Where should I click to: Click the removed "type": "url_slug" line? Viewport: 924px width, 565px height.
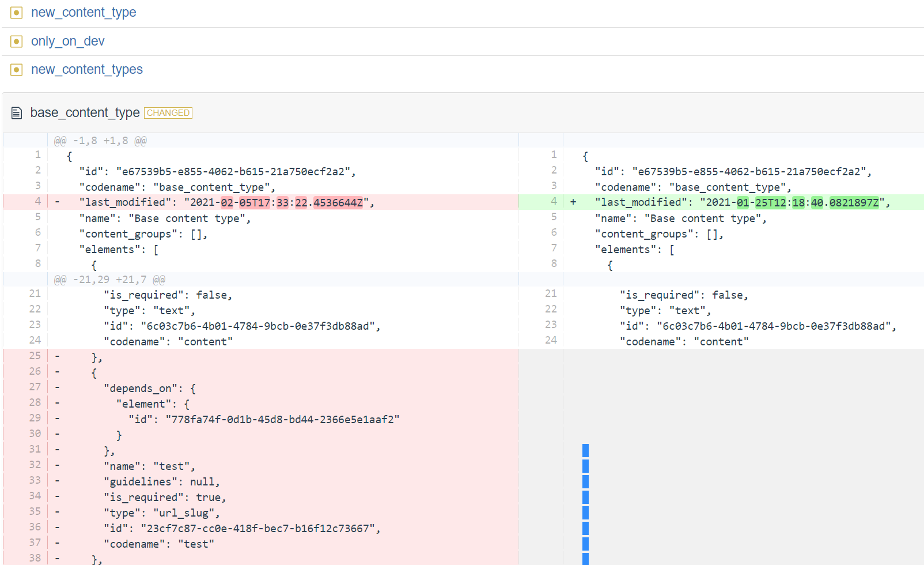tap(162, 513)
